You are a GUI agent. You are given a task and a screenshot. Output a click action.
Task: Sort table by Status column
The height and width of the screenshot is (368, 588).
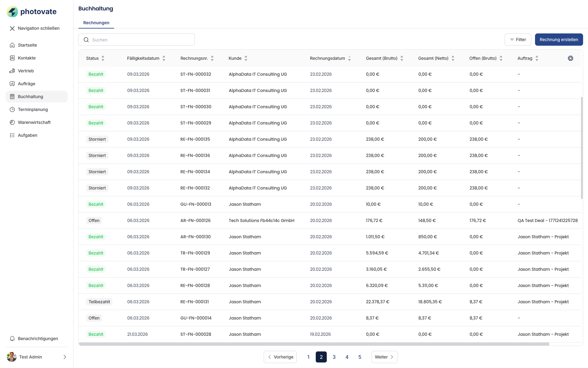coord(103,58)
